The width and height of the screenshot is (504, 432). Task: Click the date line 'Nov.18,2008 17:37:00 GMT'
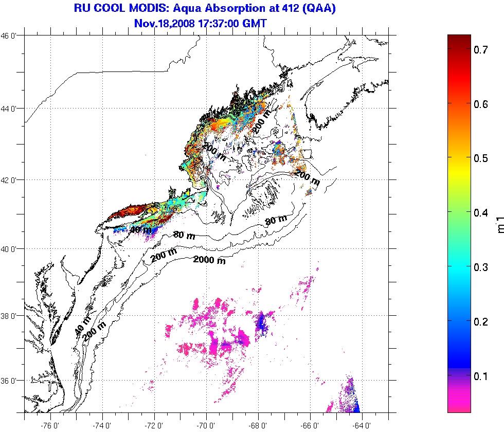200,24
